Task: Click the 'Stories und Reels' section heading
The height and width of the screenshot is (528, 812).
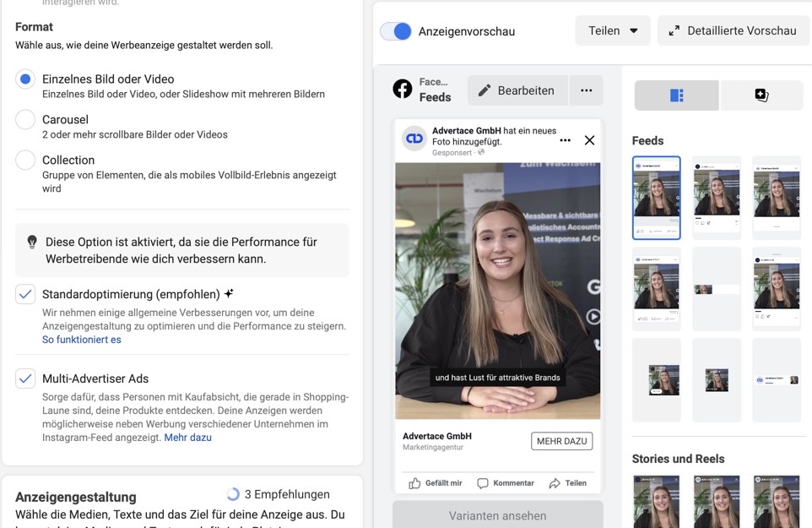Action: pyautogui.click(x=678, y=459)
